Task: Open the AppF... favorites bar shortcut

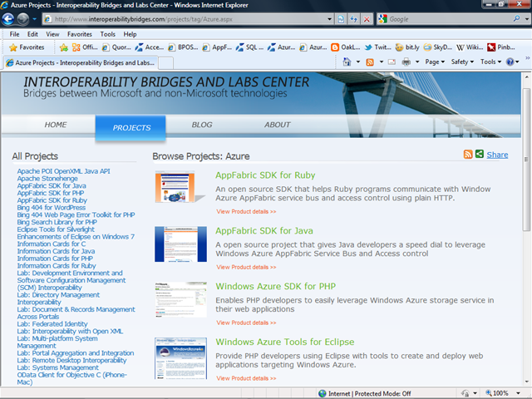Action: click(217, 47)
